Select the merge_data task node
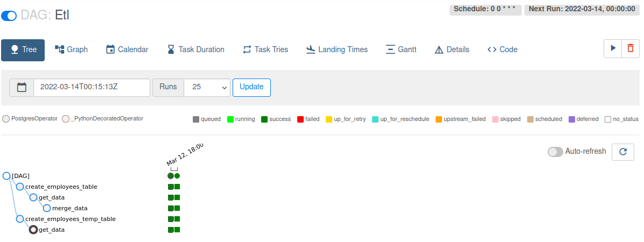This screenshot has height=242, width=644. click(x=47, y=208)
